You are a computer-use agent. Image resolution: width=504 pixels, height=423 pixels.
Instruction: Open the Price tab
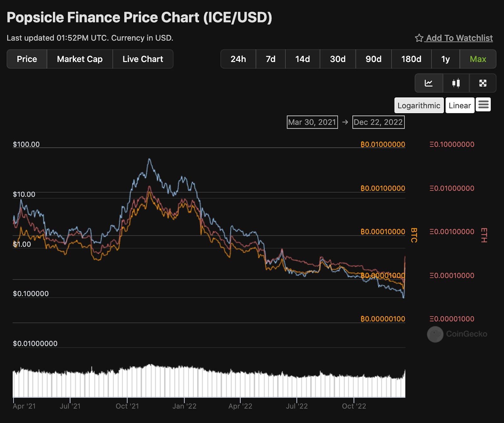(27, 59)
